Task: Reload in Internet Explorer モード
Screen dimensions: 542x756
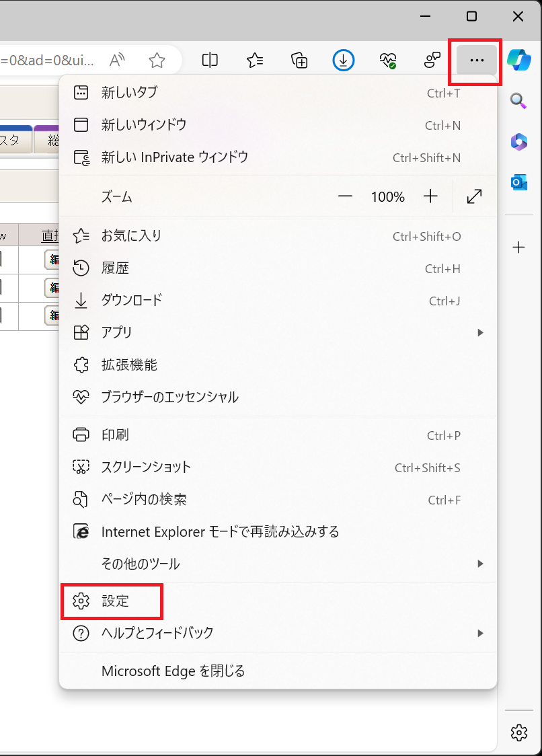Action: [x=278, y=532]
